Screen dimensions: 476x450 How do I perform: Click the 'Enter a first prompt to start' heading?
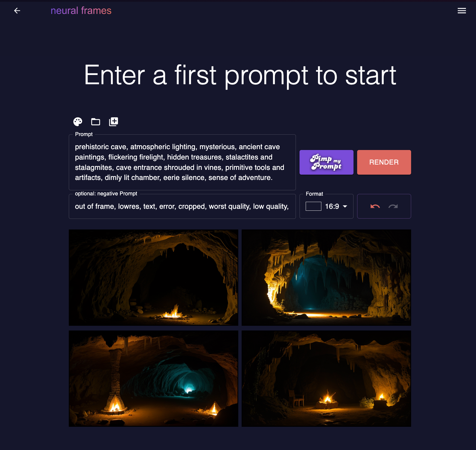[240, 75]
